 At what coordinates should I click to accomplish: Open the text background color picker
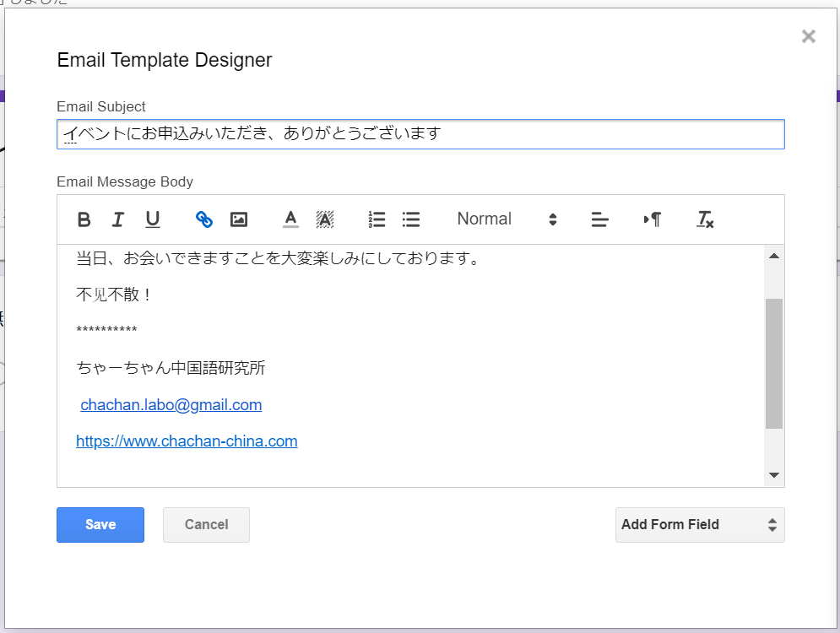coord(325,219)
